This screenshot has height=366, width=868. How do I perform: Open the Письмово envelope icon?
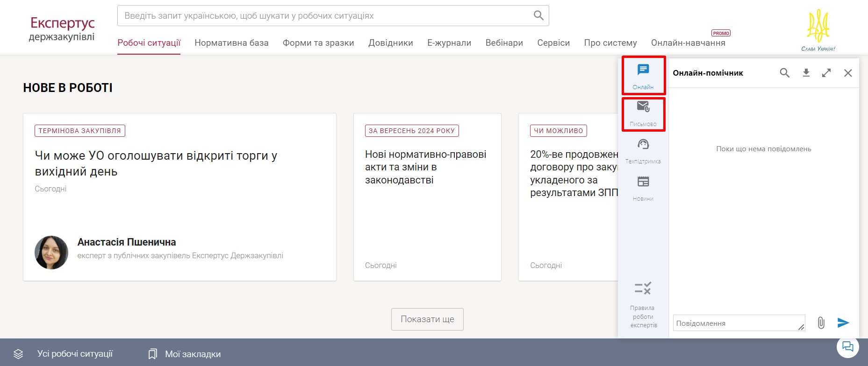point(643,107)
